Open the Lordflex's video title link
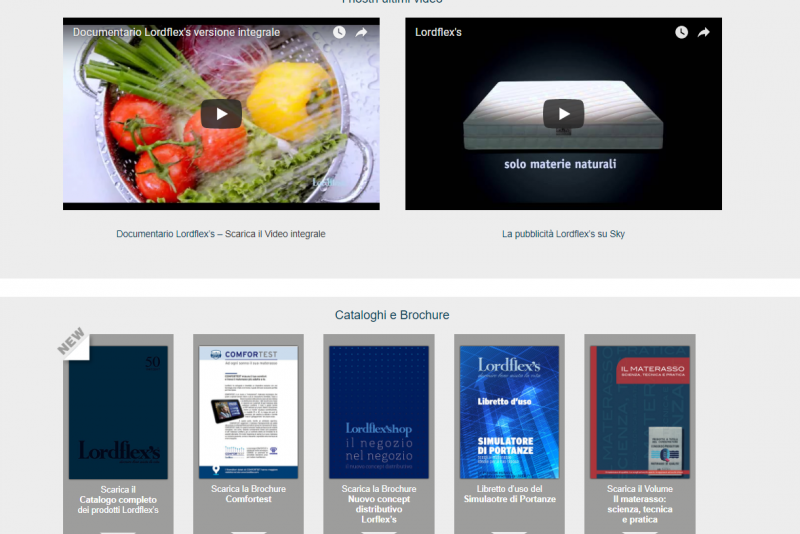800x534 pixels. click(438, 32)
